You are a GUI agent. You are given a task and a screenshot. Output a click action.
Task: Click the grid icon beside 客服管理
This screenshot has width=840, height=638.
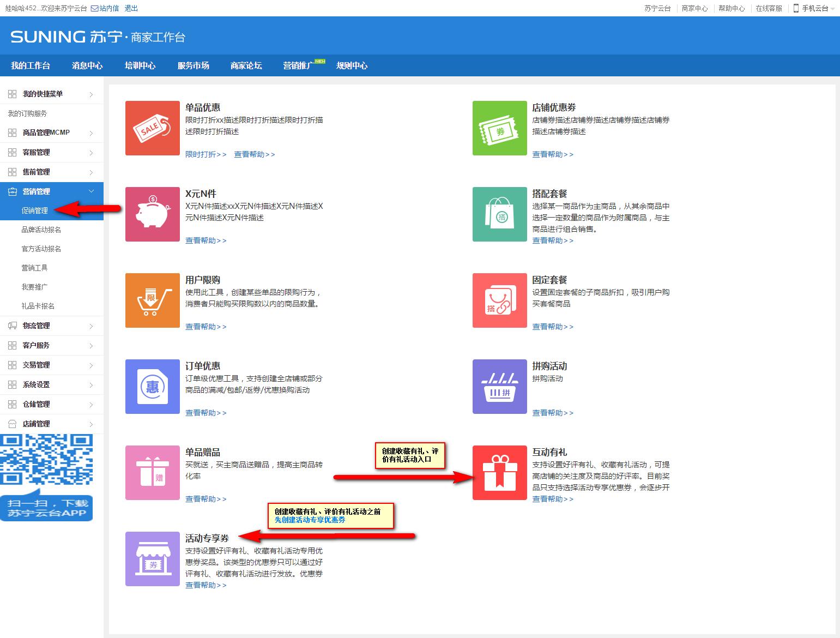click(x=12, y=152)
